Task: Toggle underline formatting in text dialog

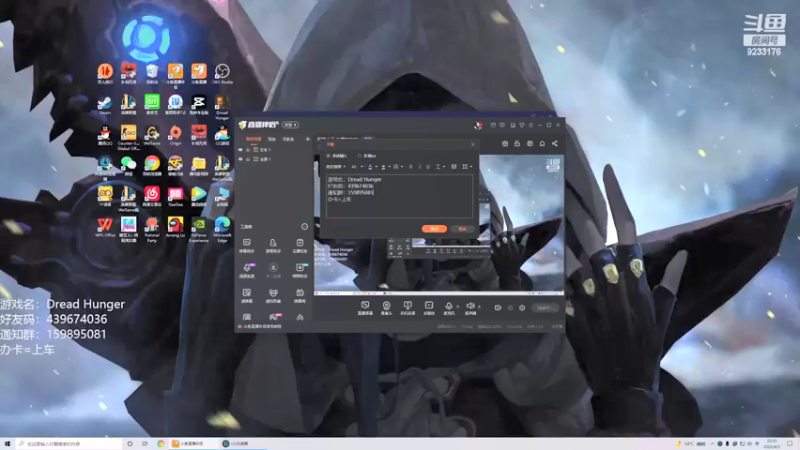Action: [428, 166]
